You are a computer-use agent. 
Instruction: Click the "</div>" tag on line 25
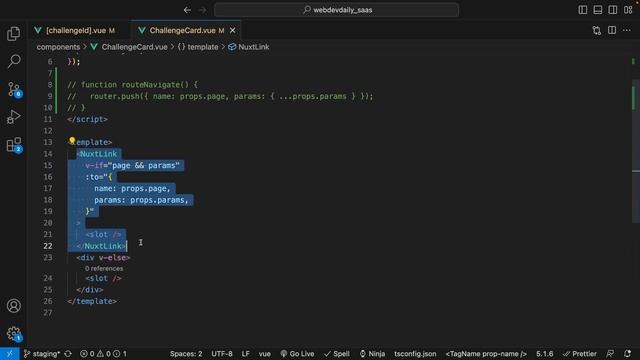click(90, 290)
